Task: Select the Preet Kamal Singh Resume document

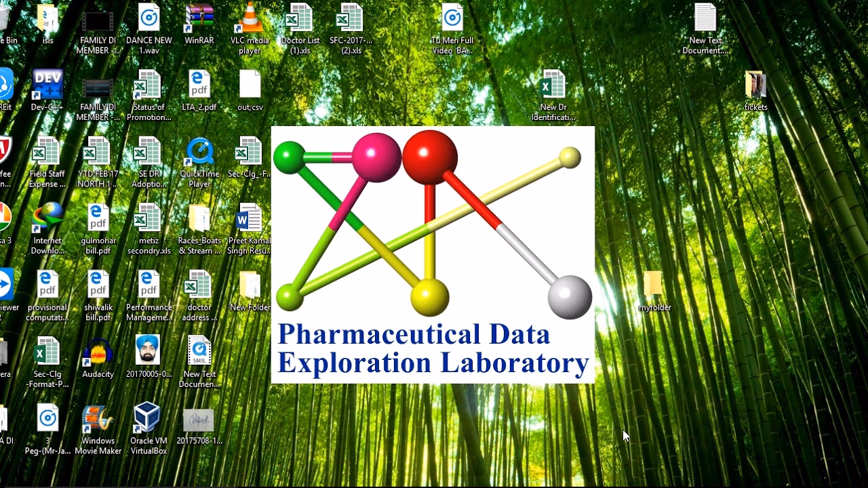Action: click(x=250, y=219)
